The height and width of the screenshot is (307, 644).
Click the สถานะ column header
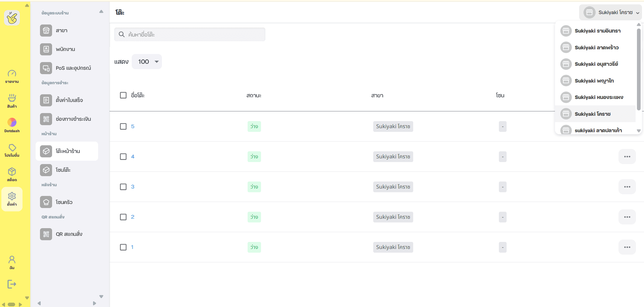pyautogui.click(x=254, y=95)
